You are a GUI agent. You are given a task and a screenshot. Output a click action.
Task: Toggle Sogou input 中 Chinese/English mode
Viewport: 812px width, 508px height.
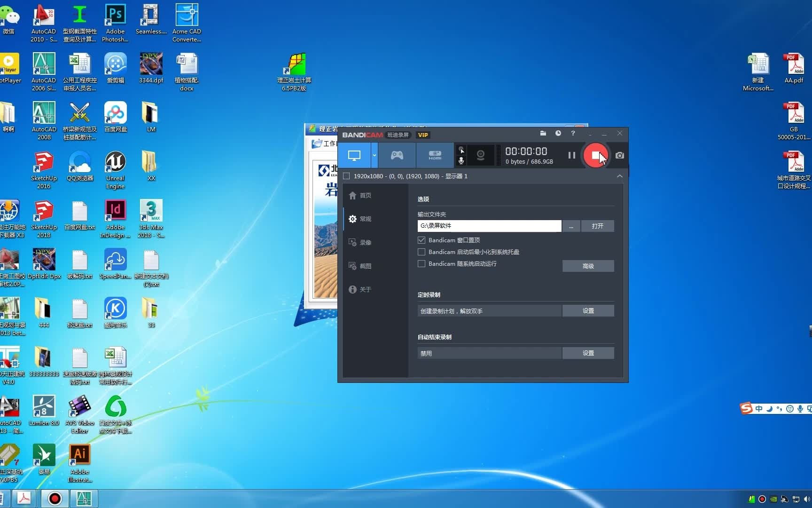point(759,409)
